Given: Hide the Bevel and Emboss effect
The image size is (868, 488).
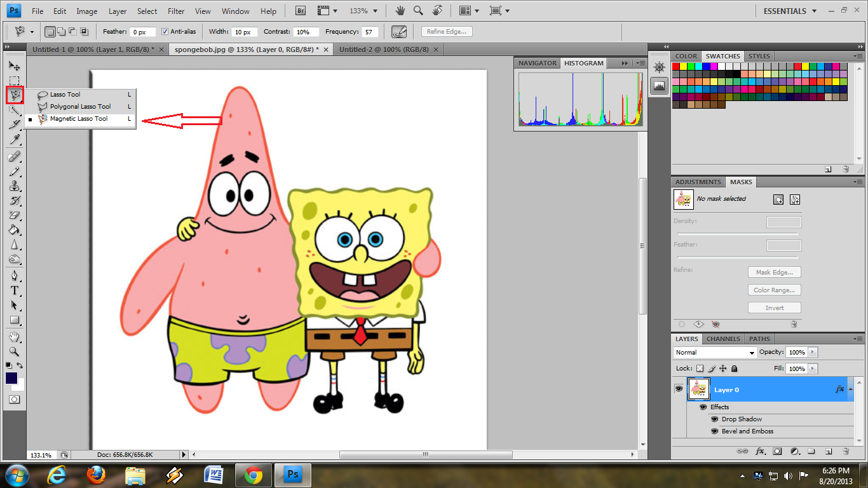Looking at the screenshot, I should [714, 431].
